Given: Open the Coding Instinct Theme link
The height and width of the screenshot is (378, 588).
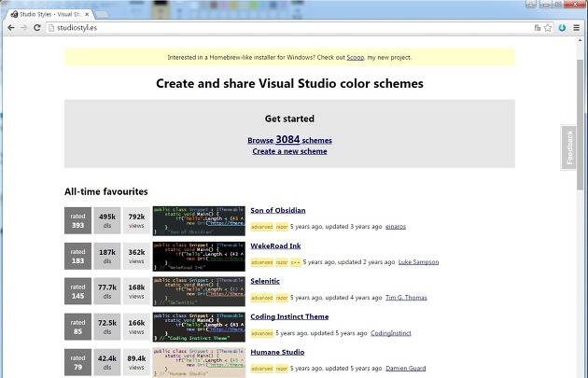Looking at the screenshot, I should pyautogui.click(x=289, y=317).
